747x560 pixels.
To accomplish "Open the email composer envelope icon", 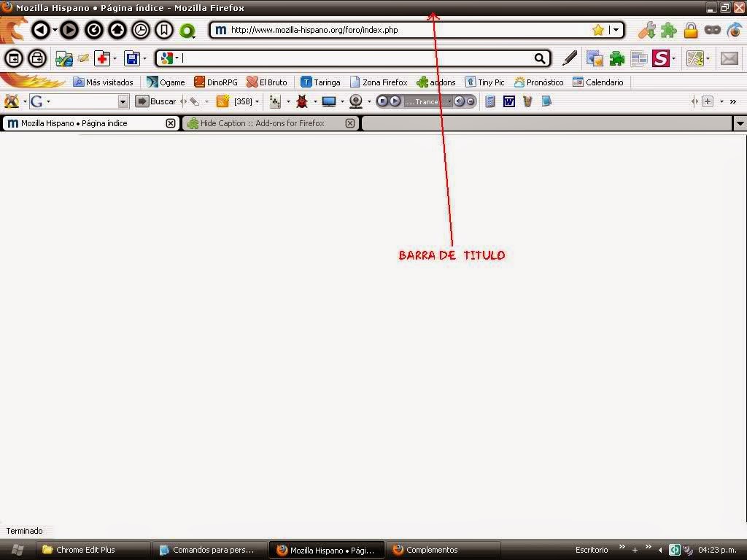I will pyautogui.click(x=729, y=58).
